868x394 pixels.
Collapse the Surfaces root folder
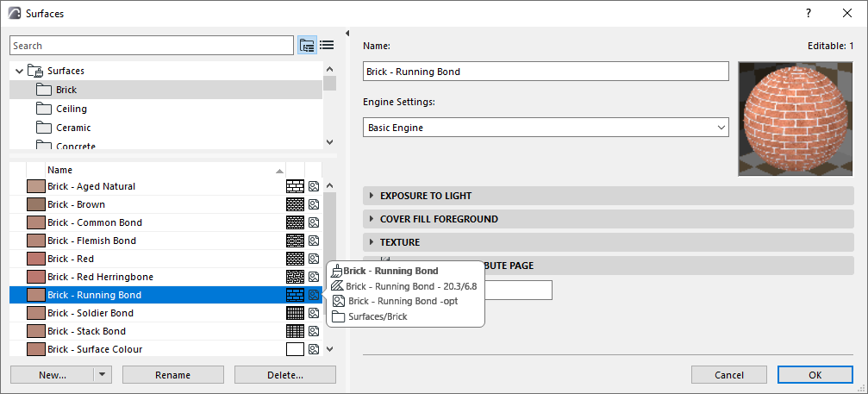pos(19,71)
